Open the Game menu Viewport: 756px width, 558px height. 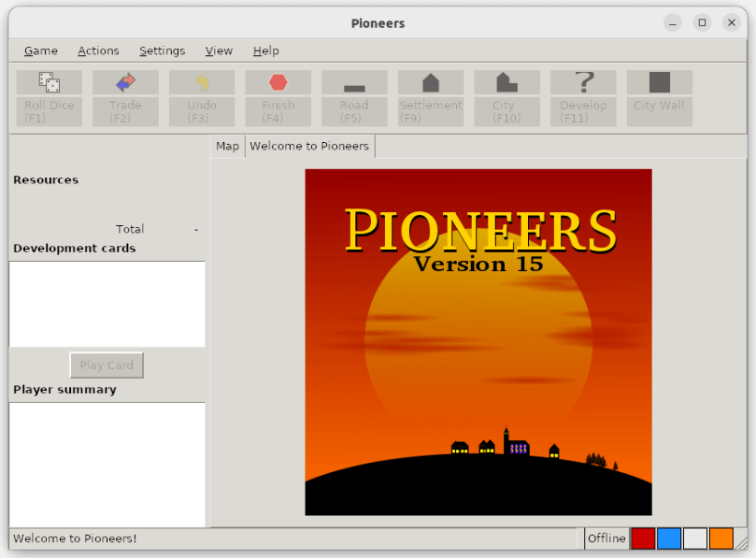tap(41, 51)
